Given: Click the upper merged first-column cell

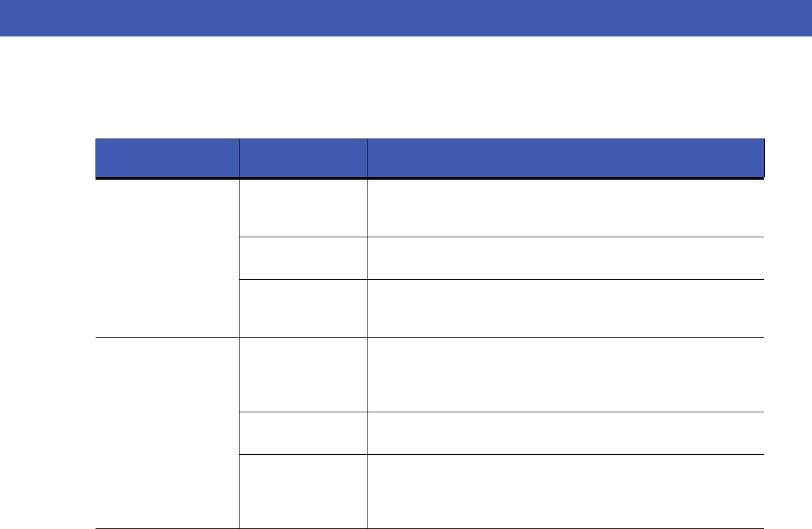Looking at the screenshot, I should pyautogui.click(x=167, y=259).
